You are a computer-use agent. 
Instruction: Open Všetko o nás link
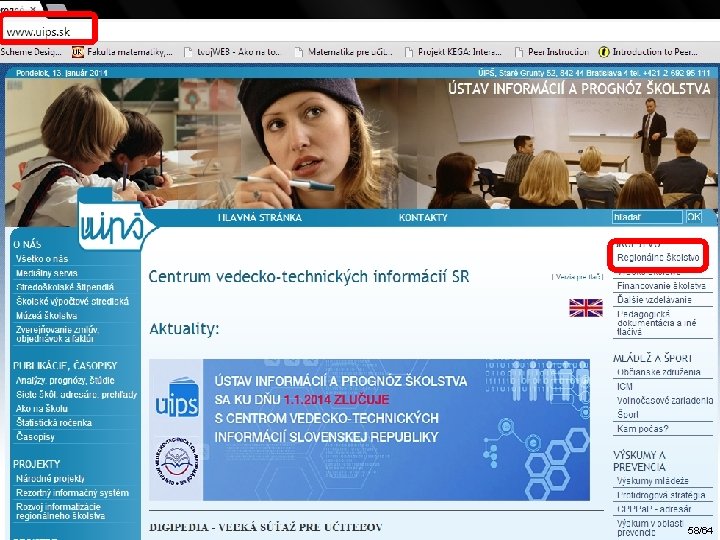click(42, 259)
